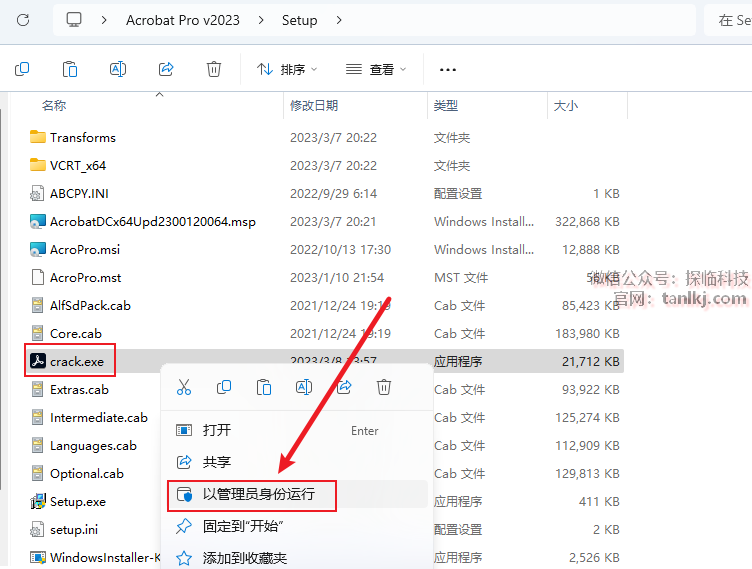Image resolution: width=752 pixels, height=569 pixels.
Task: Click the search box at the window's right edge
Action: [728, 20]
